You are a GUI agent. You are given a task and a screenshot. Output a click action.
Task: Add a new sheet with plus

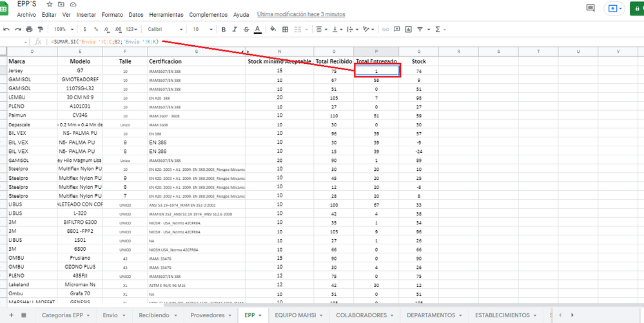[12, 315]
